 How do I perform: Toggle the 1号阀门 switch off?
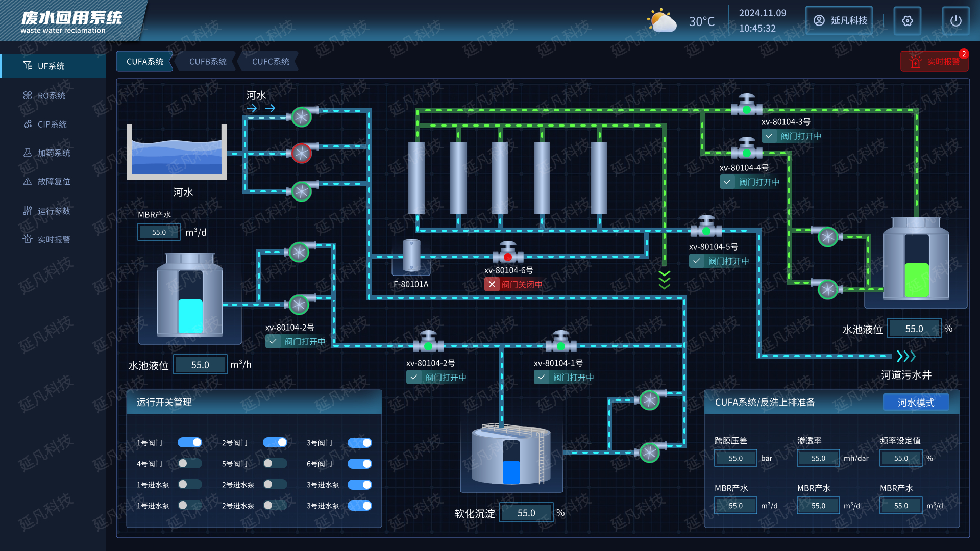pyautogui.click(x=190, y=442)
